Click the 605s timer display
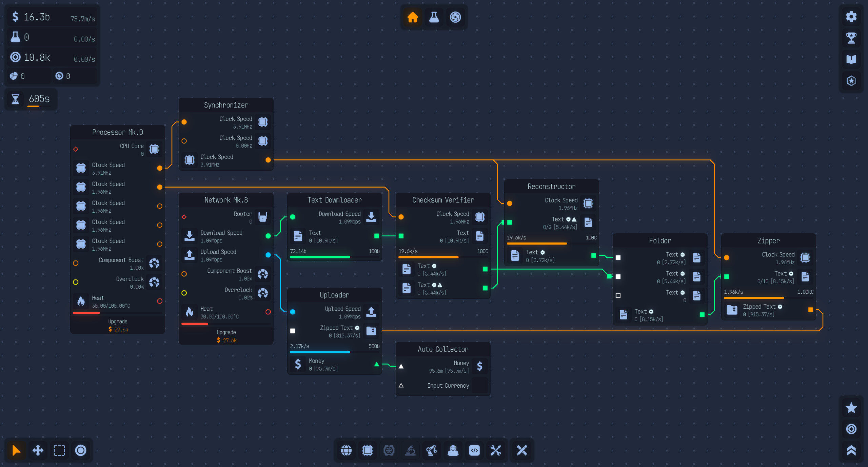Viewport: 868px width, 467px height. 31,99
